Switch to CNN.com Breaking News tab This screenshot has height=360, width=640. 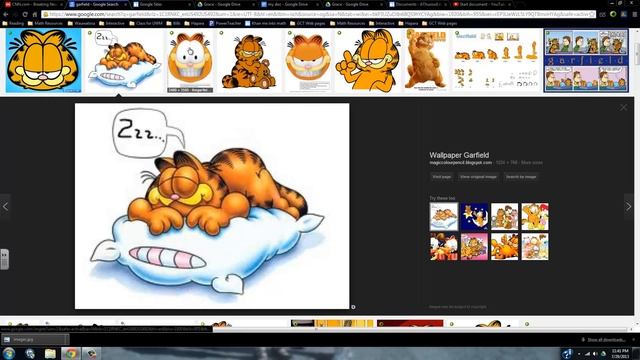[x=33, y=4]
